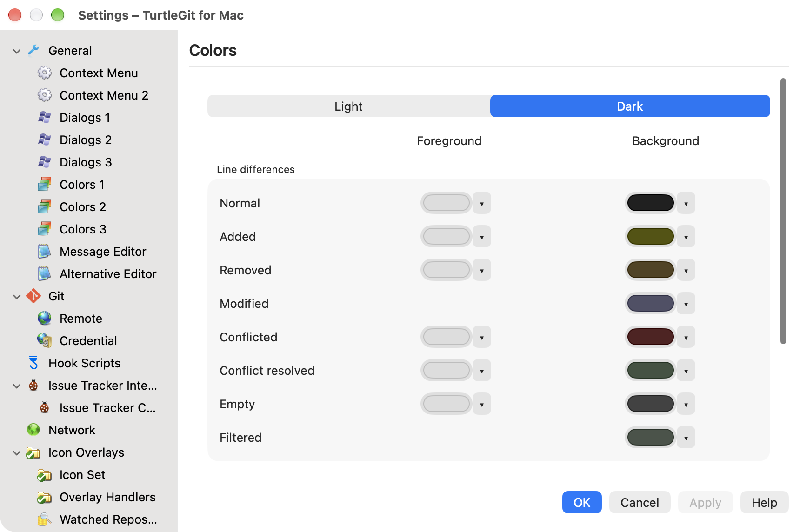
Task: Click the Colors panel vertical scrollbar
Action: click(783, 211)
